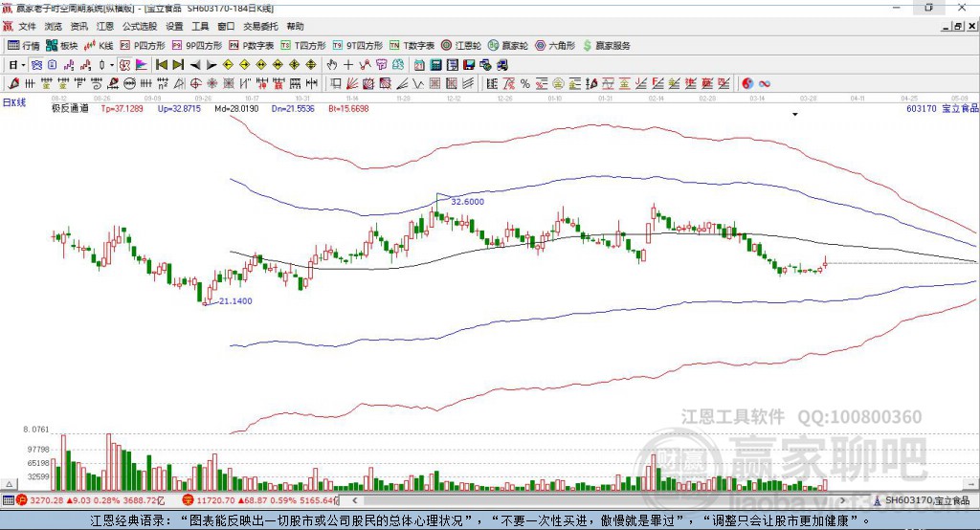Select the hand pan cursor tool
This screenshot has width=980, height=530.
pyautogui.click(x=332, y=64)
